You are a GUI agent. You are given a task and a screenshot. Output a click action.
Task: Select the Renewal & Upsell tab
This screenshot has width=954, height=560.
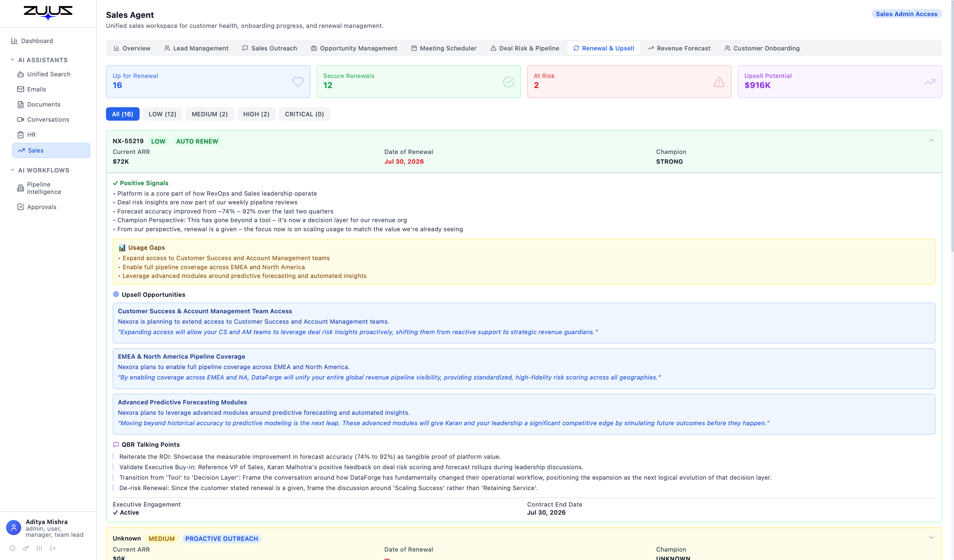[603, 48]
